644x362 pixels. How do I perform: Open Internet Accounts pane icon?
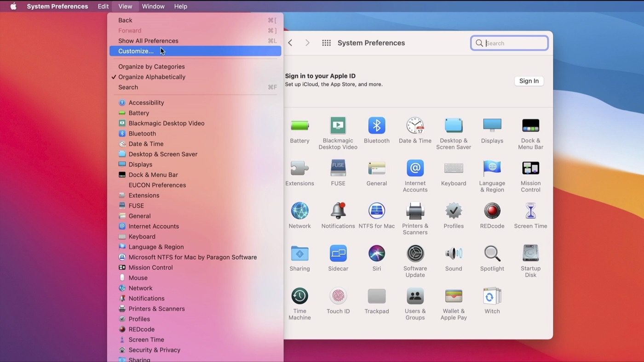415,168
